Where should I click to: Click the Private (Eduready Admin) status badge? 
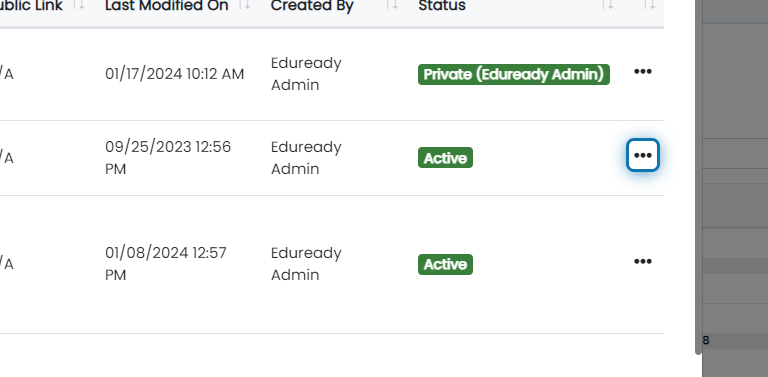(514, 74)
